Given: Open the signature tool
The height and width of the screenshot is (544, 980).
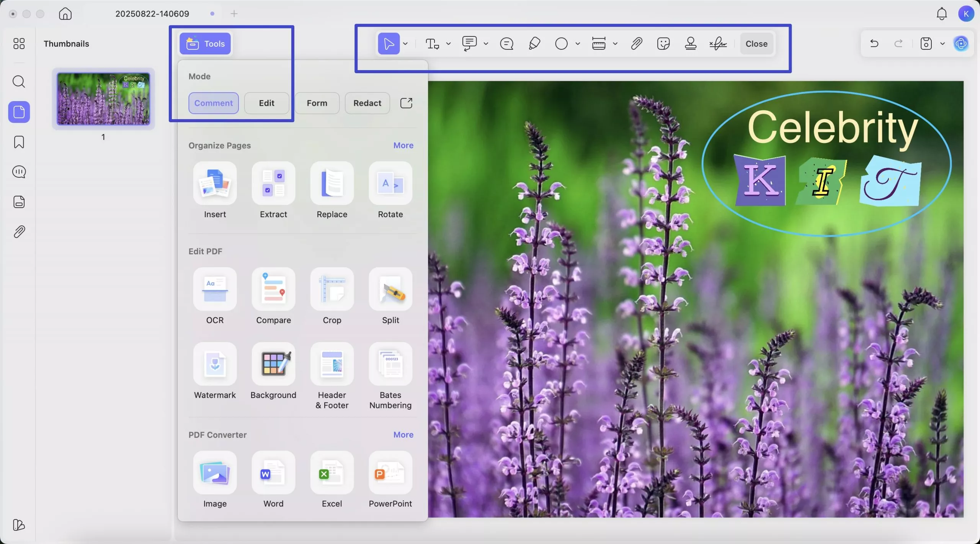Looking at the screenshot, I should coord(718,44).
